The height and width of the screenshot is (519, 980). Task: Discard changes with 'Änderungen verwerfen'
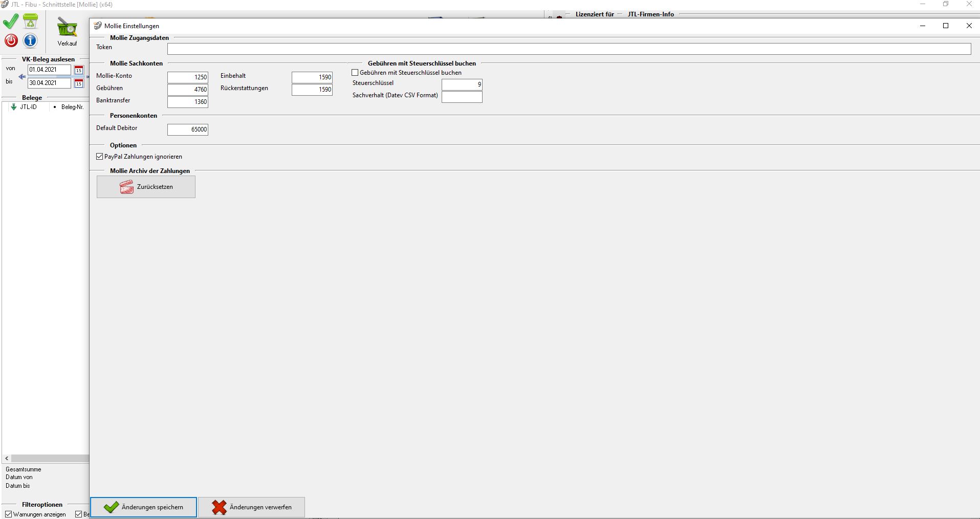click(x=251, y=507)
